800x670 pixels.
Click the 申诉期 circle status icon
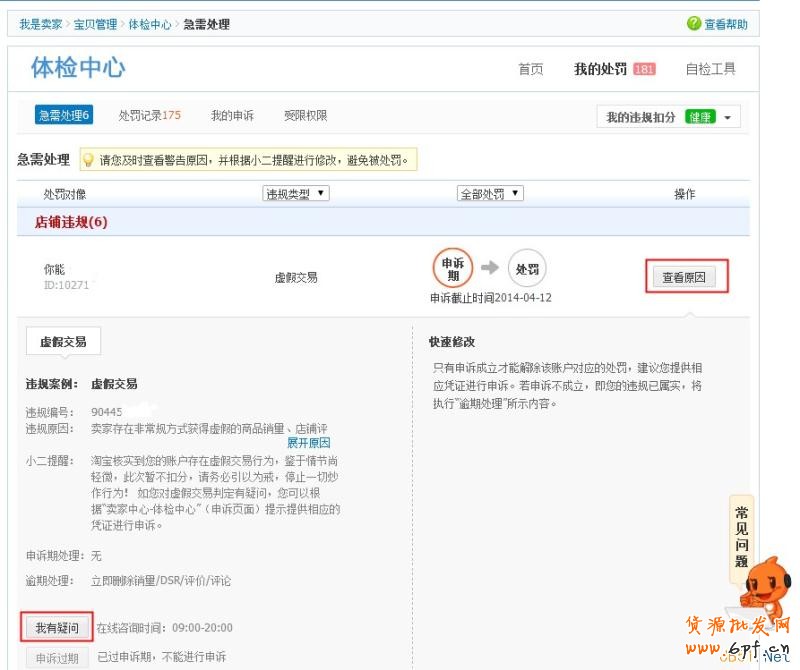point(452,268)
